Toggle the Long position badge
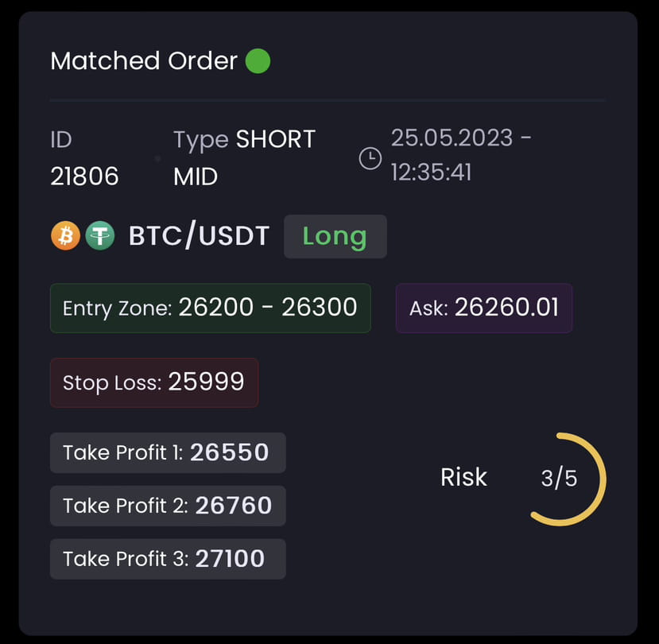This screenshot has height=644, width=659. click(x=335, y=236)
